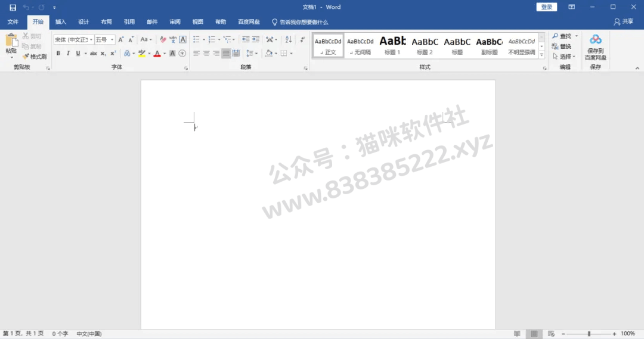
Task: Open the font name dropdown showing 宋体
Action: pyautogui.click(x=91, y=40)
